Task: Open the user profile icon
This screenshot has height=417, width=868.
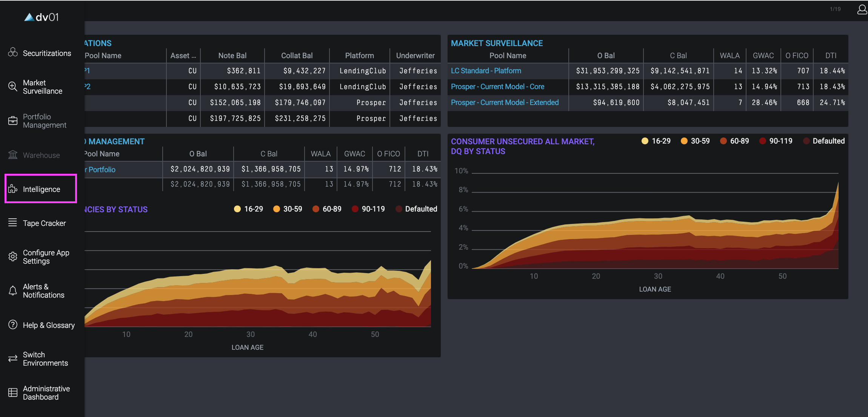Action: pos(862,9)
